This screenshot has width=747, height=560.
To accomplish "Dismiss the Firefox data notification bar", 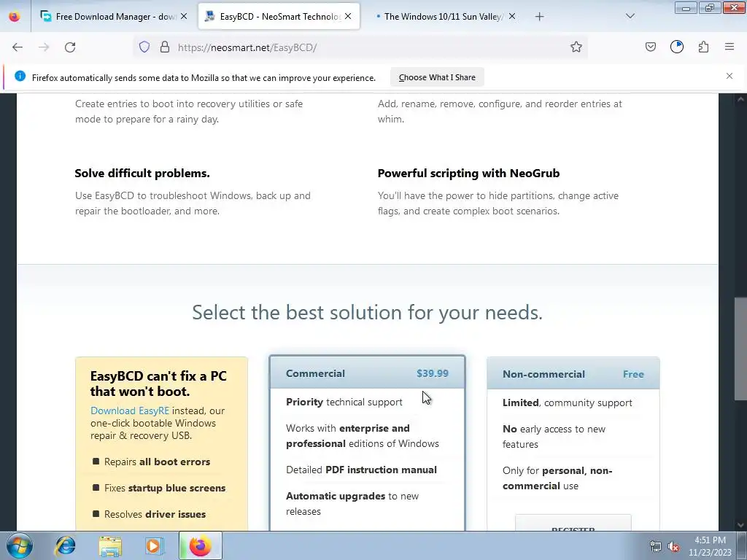I will coord(729,76).
